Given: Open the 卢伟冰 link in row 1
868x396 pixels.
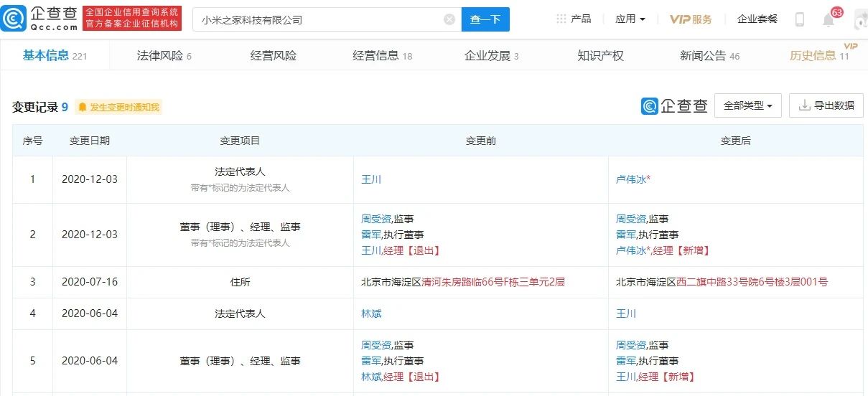Looking at the screenshot, I should tap(631, 179).
